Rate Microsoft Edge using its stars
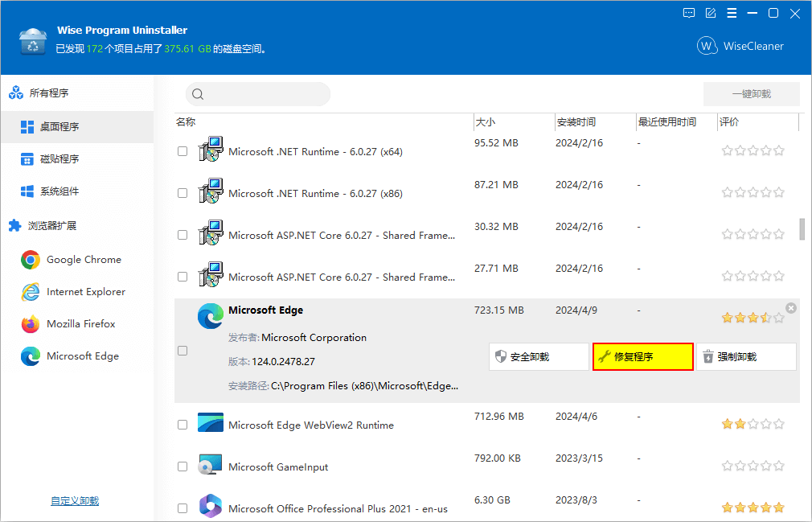This screenshot has width=812, height=522. 753,318
